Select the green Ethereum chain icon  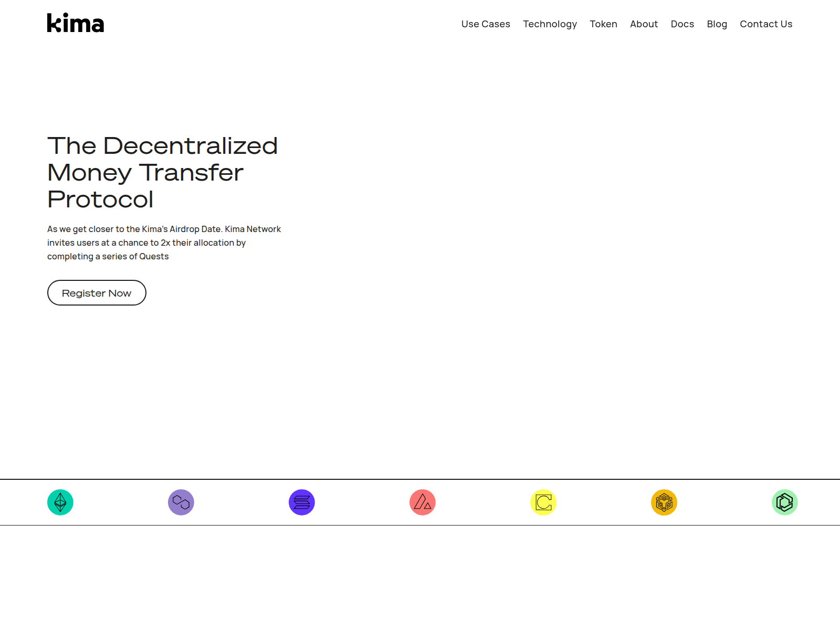point(60,502)
